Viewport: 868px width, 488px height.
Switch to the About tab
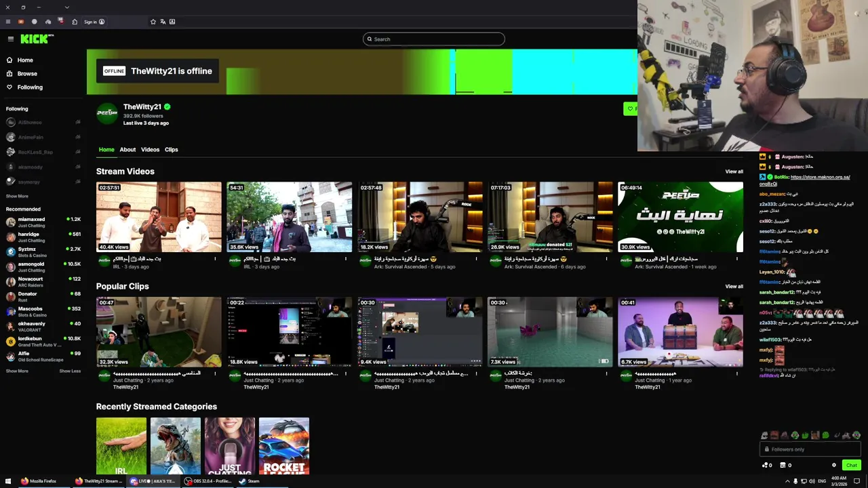pyautogui.click(x=127, y=150)
